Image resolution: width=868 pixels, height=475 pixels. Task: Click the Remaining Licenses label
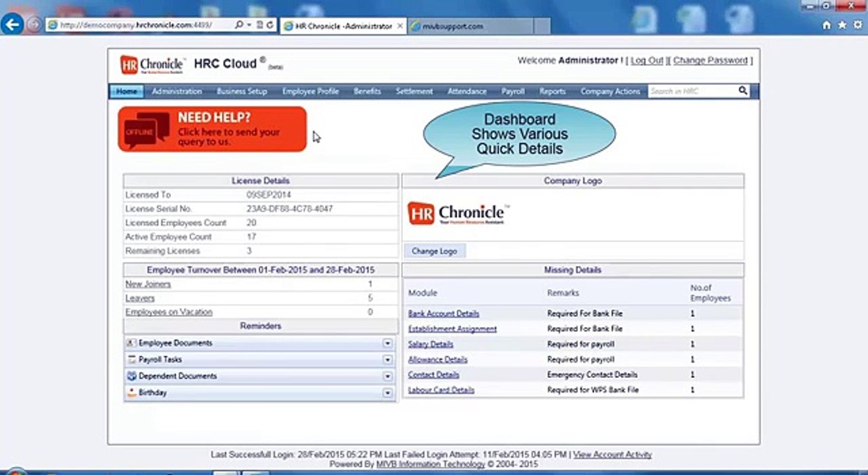pyautogui.click(x=162, y=251)
